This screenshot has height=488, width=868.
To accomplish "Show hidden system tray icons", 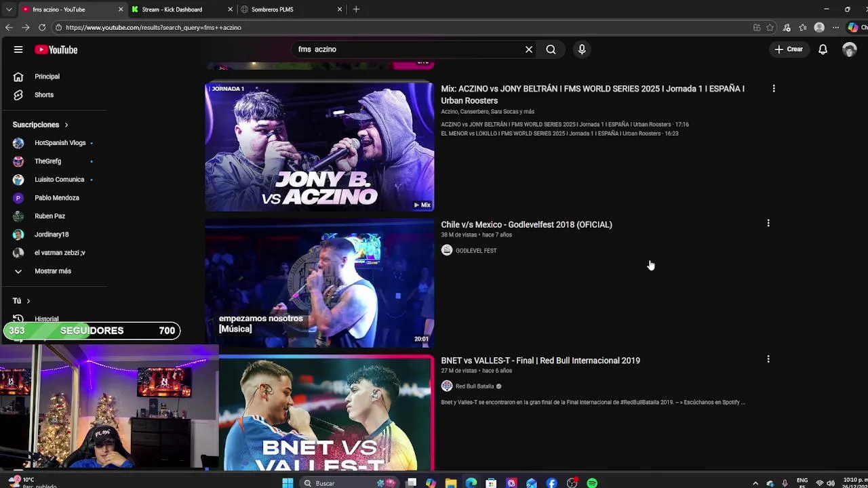I will (x=755, y=483).
